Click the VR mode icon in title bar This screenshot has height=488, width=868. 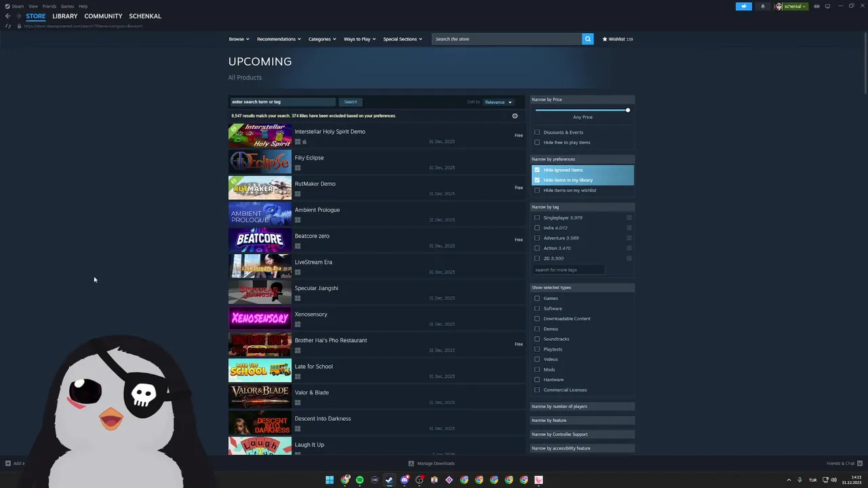pos(816,6)
